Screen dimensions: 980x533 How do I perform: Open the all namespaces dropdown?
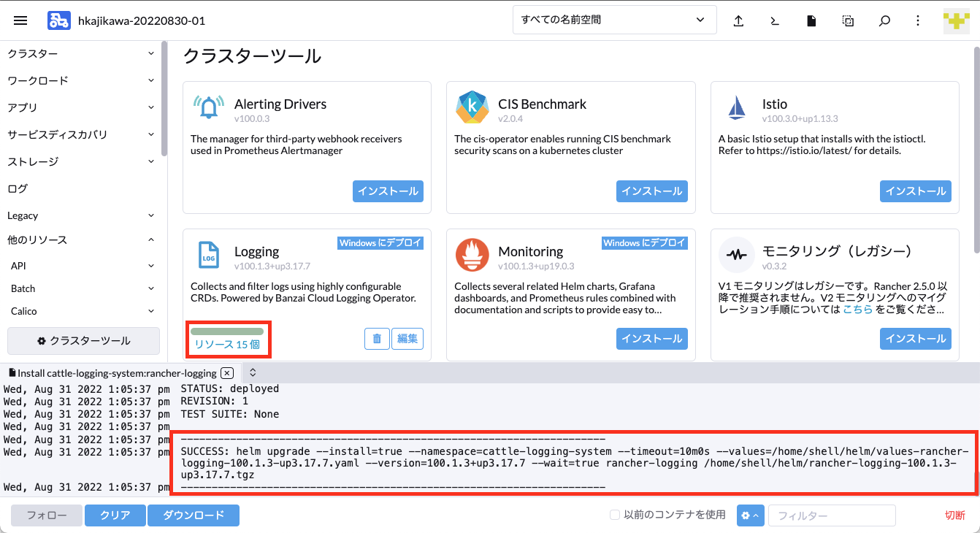coord(615,20)
